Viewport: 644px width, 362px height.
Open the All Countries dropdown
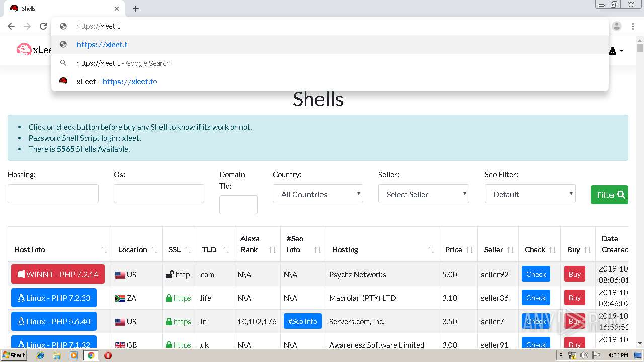click(318, 194)
